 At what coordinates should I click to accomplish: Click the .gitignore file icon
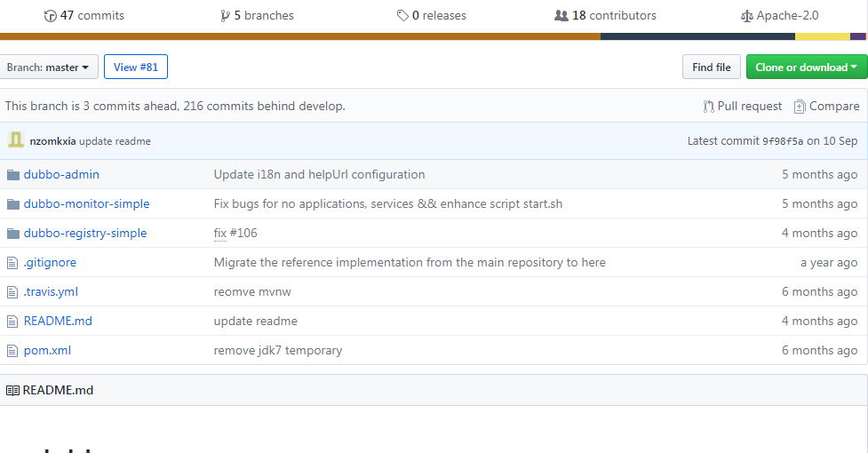click(x=12, y=263)
